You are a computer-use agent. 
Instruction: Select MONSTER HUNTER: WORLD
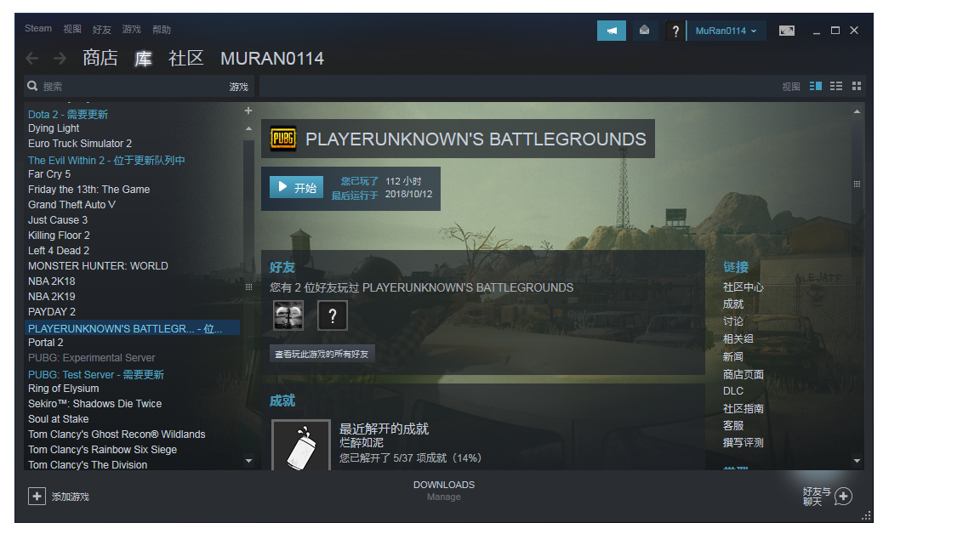point(98,265)
